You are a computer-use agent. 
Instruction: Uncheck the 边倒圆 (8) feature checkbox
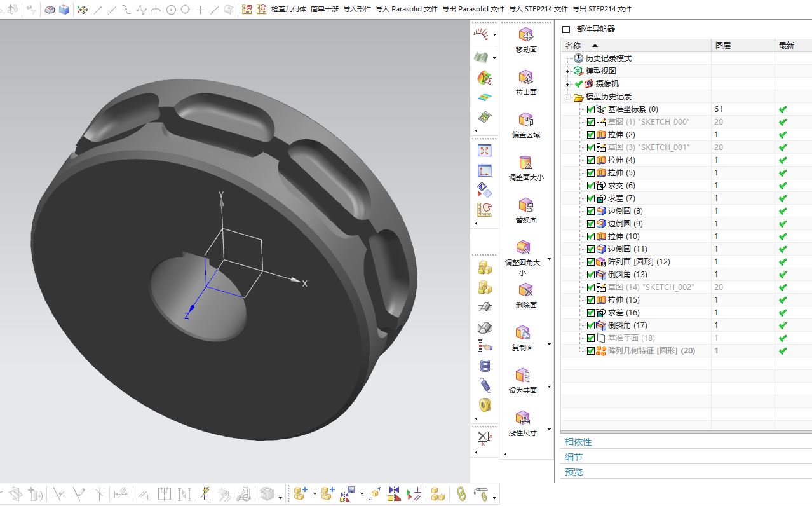591,211
